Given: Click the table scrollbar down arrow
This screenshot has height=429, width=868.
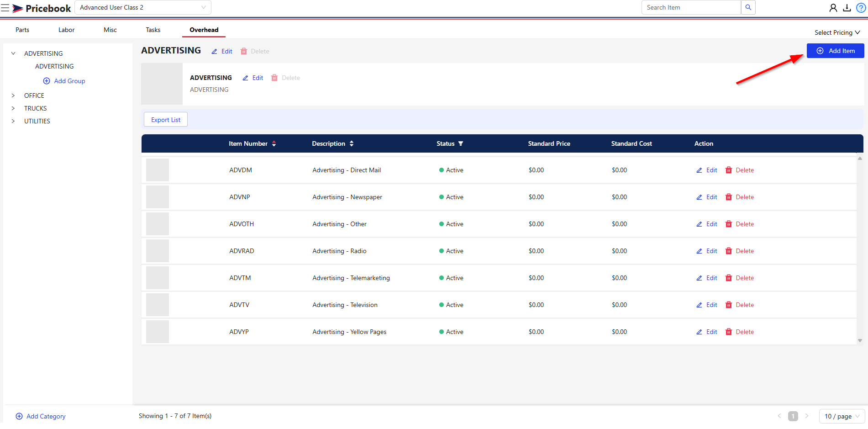Looking at the screenshot, I should pyautogui.click(x=860, y=340).
